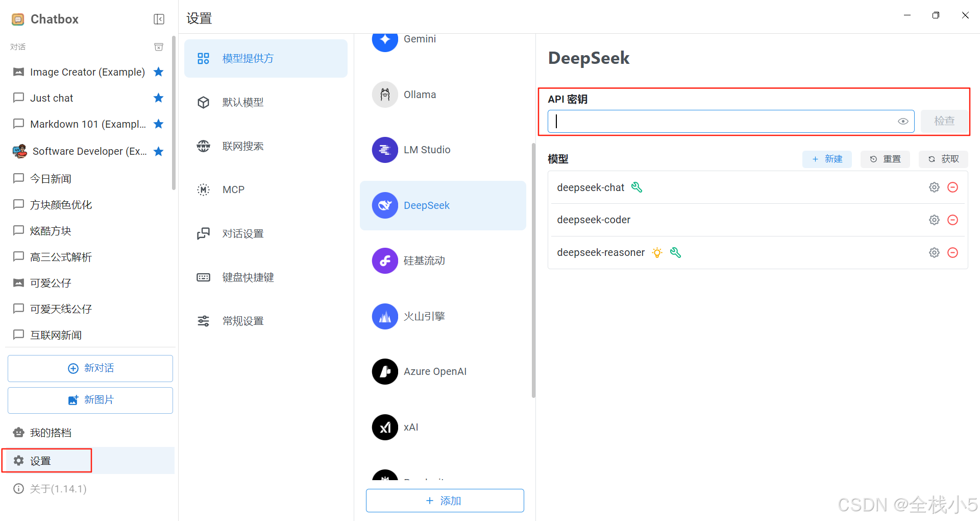Unstar the Software Developer conversation
Viewport: 980px width, 521px height.
(x=159, y=151)
